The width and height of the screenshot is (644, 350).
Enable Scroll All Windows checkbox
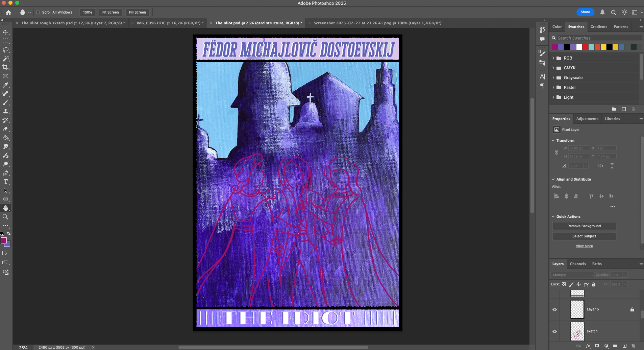(38, 12)
